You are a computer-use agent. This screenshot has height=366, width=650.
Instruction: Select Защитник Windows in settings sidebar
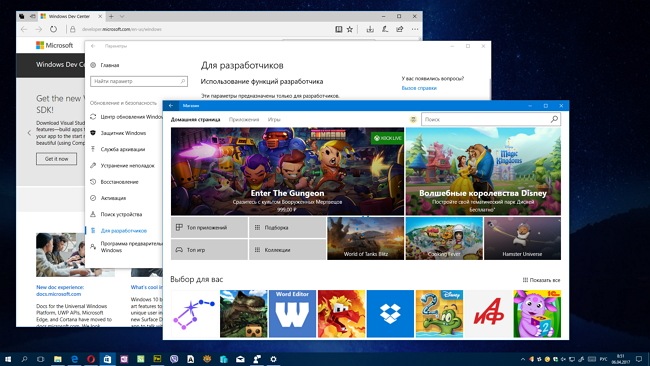click(123, 133)
